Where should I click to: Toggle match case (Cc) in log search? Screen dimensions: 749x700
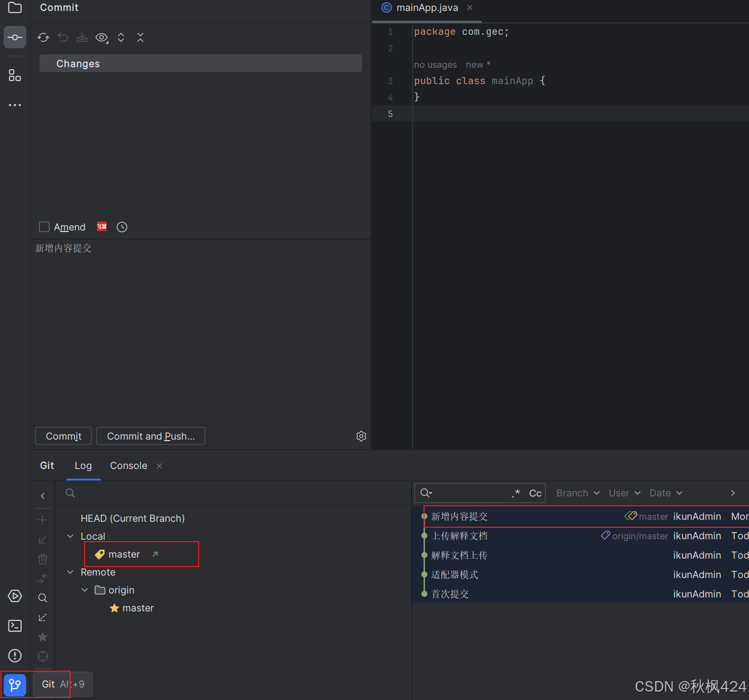pos(535,493)
